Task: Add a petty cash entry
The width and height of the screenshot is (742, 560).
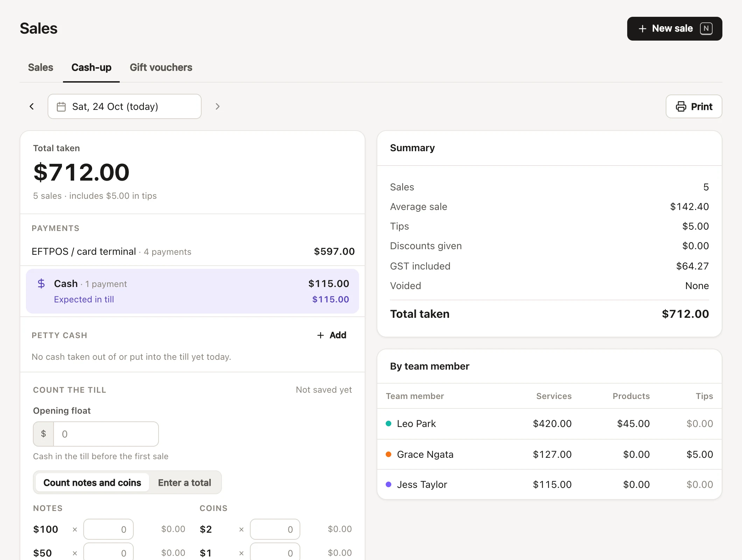Action: (331, 335)
